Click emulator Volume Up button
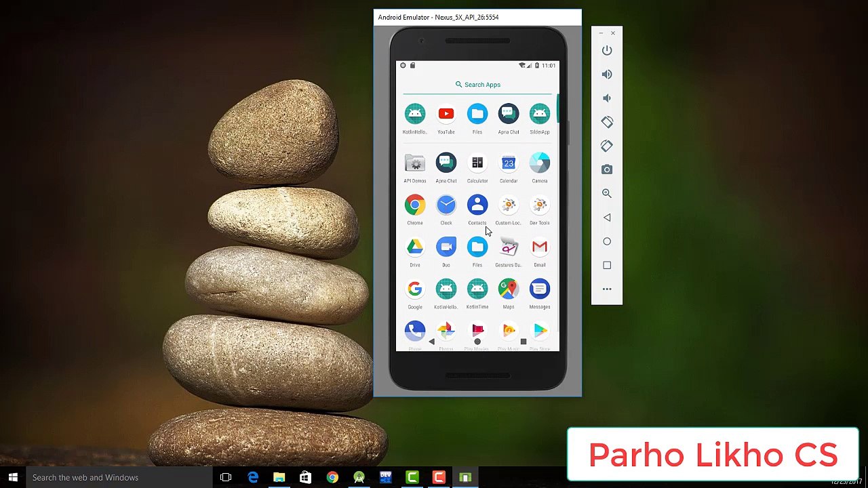The image size is (868, 488). [607, 75]
